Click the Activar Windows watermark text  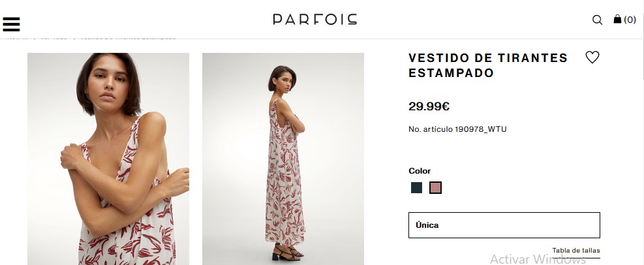538,259
